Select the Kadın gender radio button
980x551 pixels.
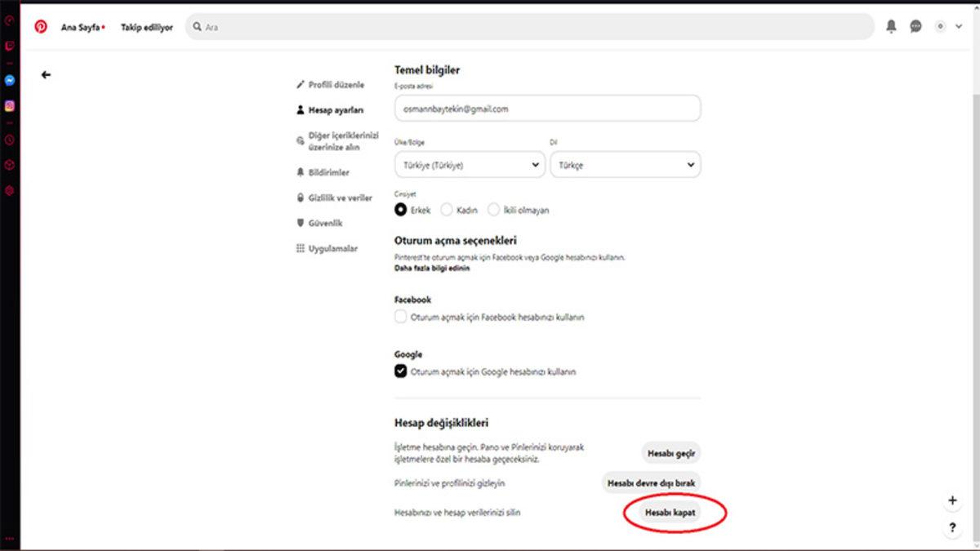tap(447, 209)
